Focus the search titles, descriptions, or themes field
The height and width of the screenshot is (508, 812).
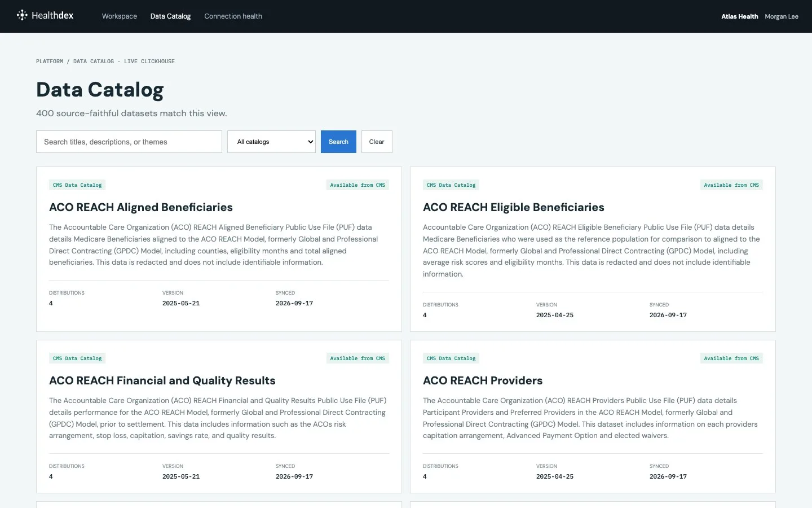coord(129,142)
